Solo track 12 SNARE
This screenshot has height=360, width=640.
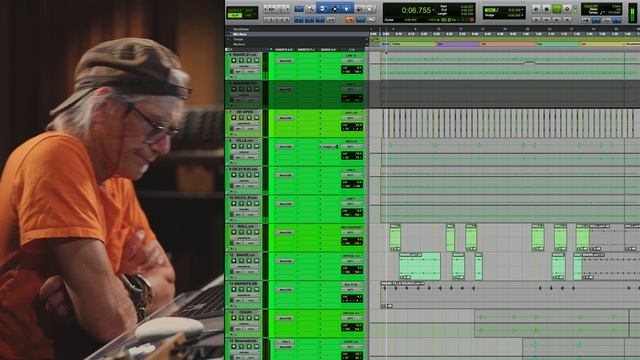[249, 260]
